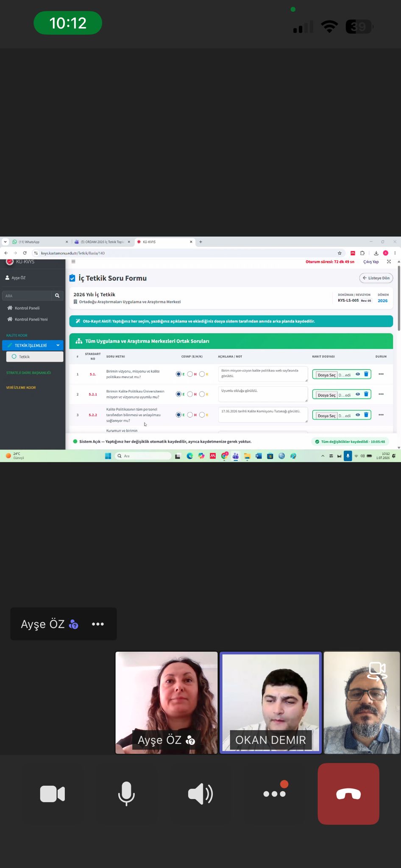The height and width of the screenshot is (868, 401).
Task: Select H answer for question 5.2.1
Action: 190,394
